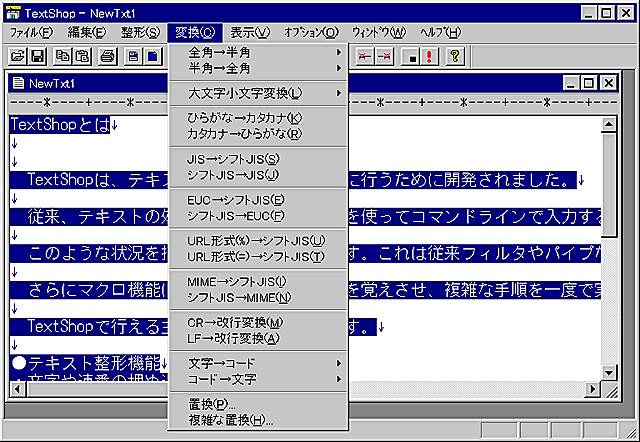This screenshot has width=640, height=442.
Task: Click the Save floppy disk icon
Action: (x=38, y=56)
